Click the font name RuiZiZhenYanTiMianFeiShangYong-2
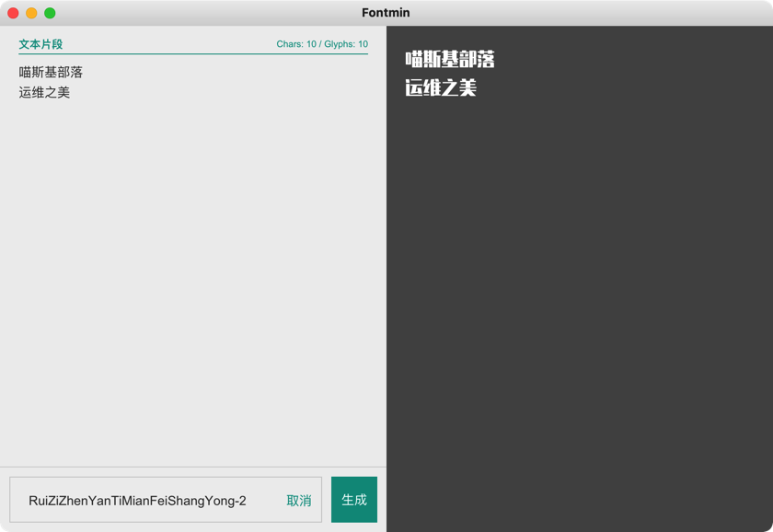The image size is (773, 532). point(137,501)
